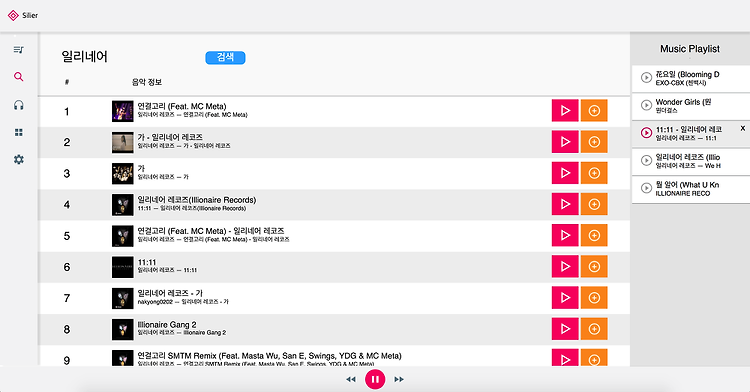750x392 pixels.
Task: Play 花요일 (Blooming D in playlist
Action: tap(646, 77)
